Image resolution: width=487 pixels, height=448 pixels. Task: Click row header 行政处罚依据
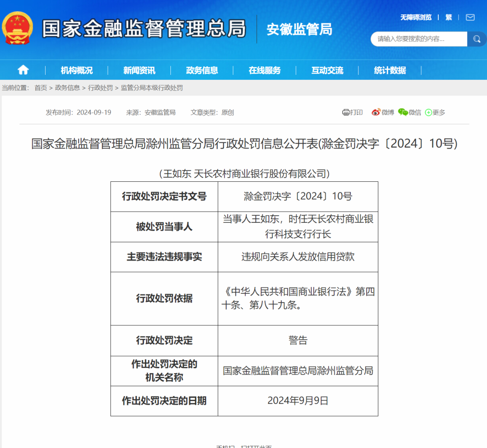[164, 299]
